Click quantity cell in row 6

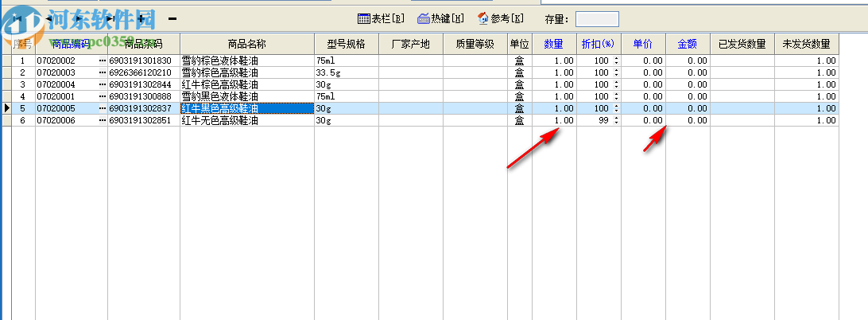[x=554, y=120]
